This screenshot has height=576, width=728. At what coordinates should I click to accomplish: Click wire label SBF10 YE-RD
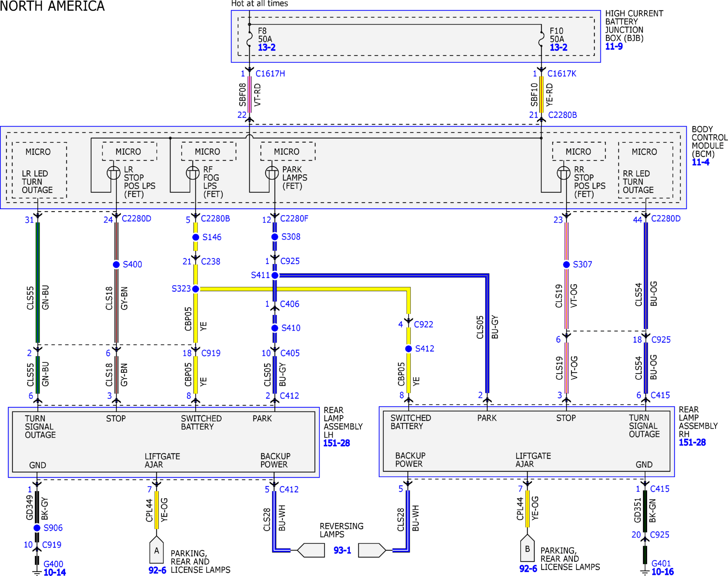(x=542, y=95)
